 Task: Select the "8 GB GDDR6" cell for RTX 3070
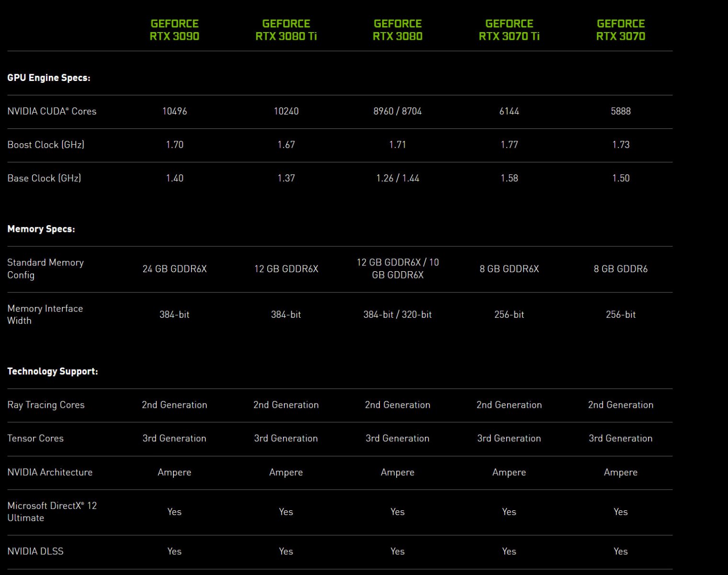(621, 269)
